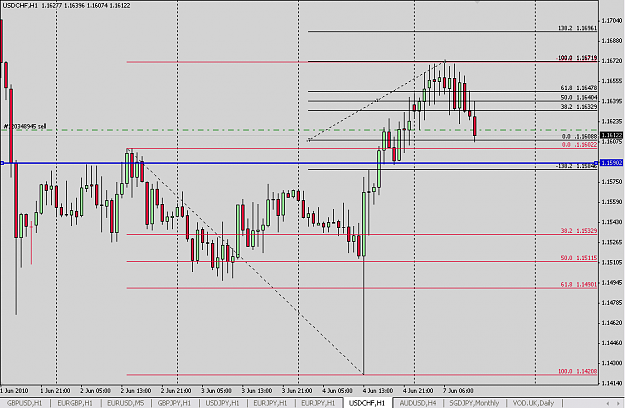
Task: Switch to the SGDJPY,Monthly chart tab
Action: coord(474,403)
